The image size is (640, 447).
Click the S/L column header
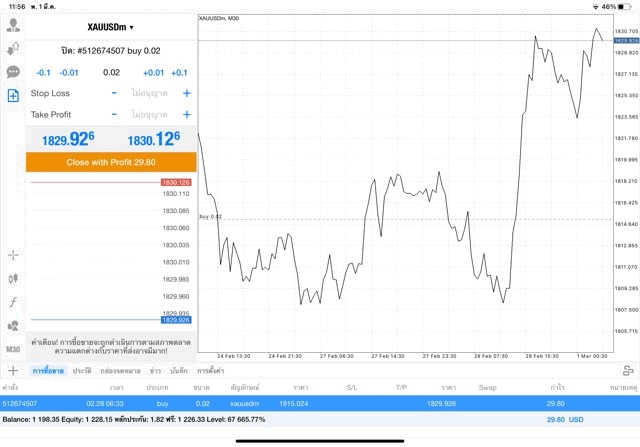pos(352,387)
